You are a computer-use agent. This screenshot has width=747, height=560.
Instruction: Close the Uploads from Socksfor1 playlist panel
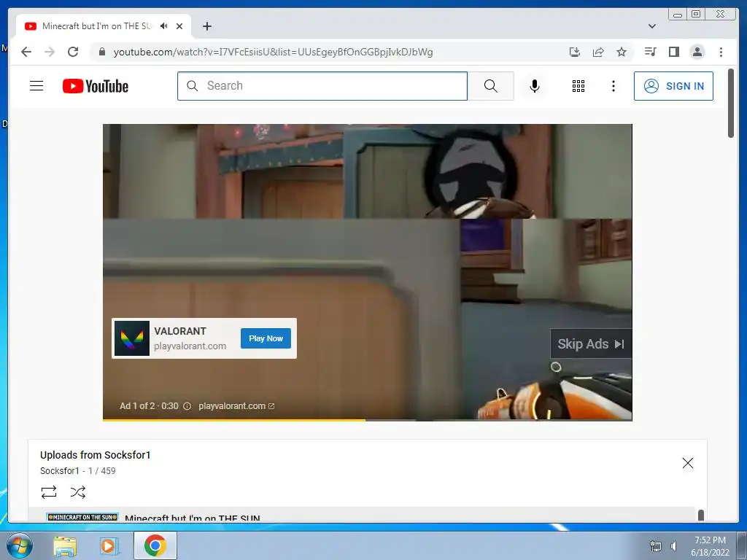[687, 463]
